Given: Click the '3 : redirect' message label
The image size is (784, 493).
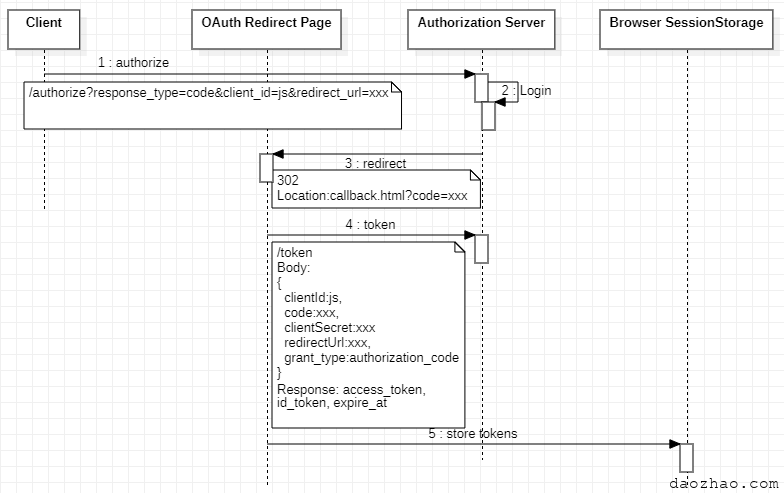Looking at the screenshot, I should [376, 164].
